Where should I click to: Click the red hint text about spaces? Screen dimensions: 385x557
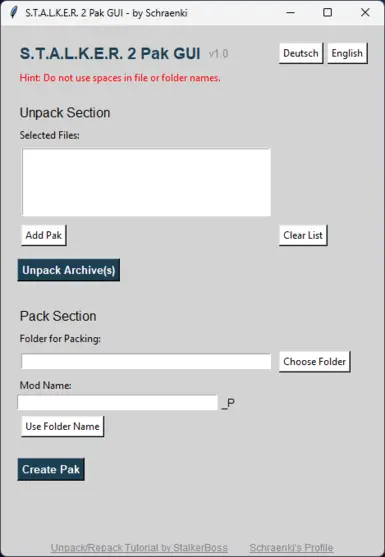pos(120,78)
